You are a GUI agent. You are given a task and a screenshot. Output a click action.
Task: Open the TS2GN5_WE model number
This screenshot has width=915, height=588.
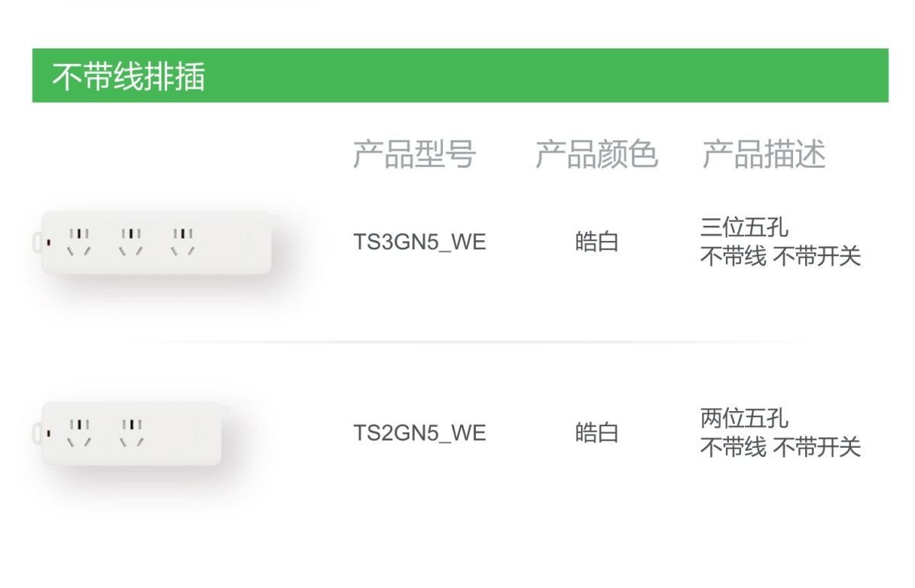click(419, 433)
